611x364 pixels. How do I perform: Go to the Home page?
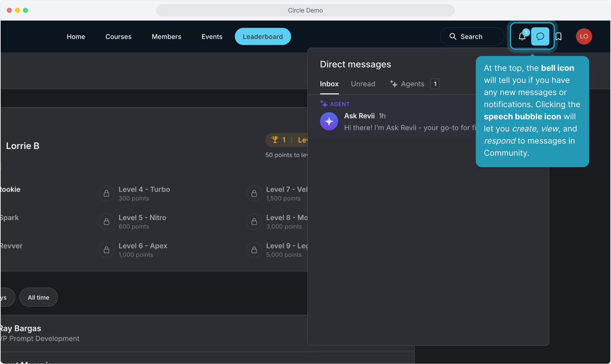pyautogui.click(x=76, y=36)
